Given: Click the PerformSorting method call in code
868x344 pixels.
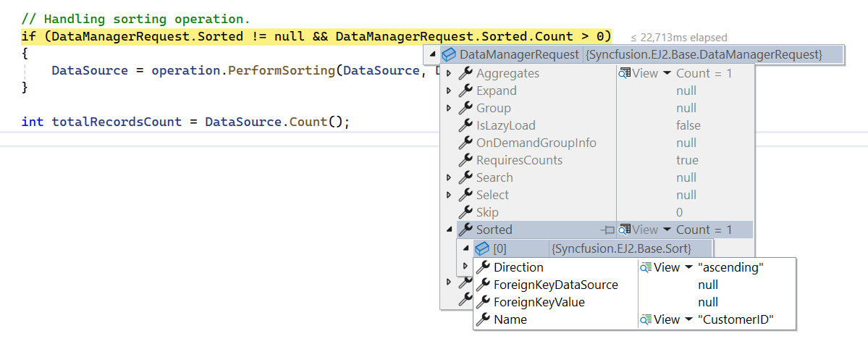Looking at the screenshot, I should 281,71.
